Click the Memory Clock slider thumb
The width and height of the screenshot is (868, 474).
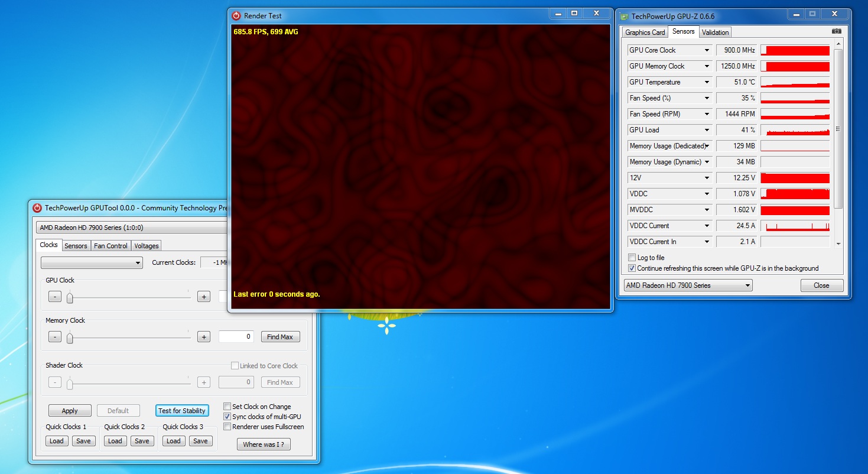click(70, 337)
